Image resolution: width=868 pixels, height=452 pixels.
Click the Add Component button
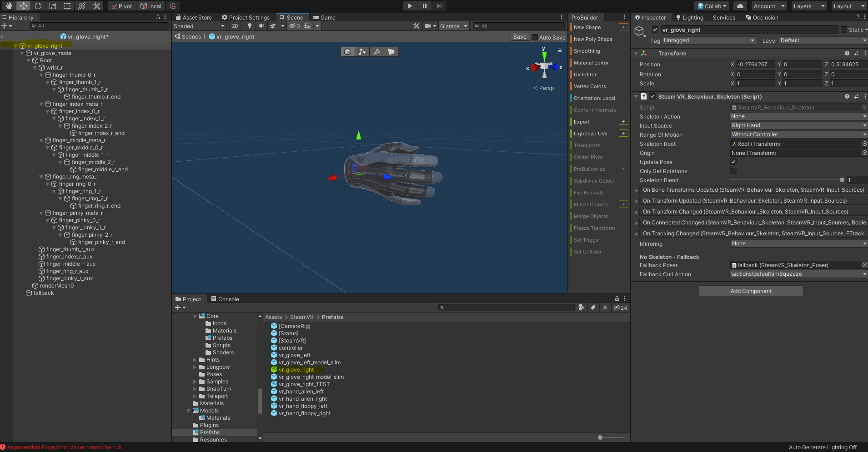751,291
